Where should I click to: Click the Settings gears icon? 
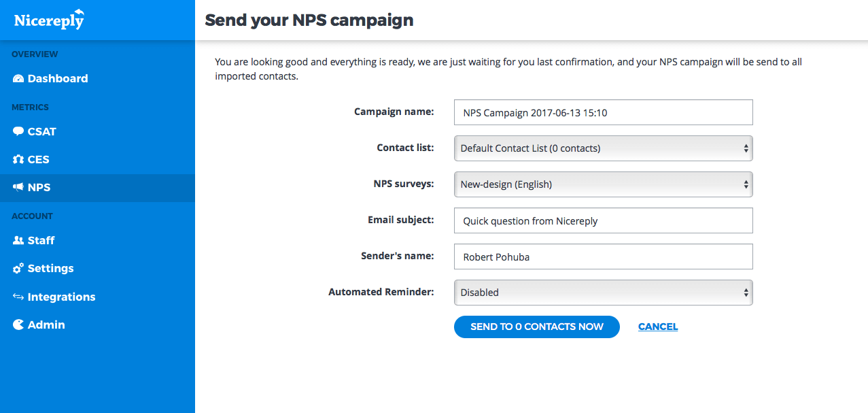tap(18, 268)
